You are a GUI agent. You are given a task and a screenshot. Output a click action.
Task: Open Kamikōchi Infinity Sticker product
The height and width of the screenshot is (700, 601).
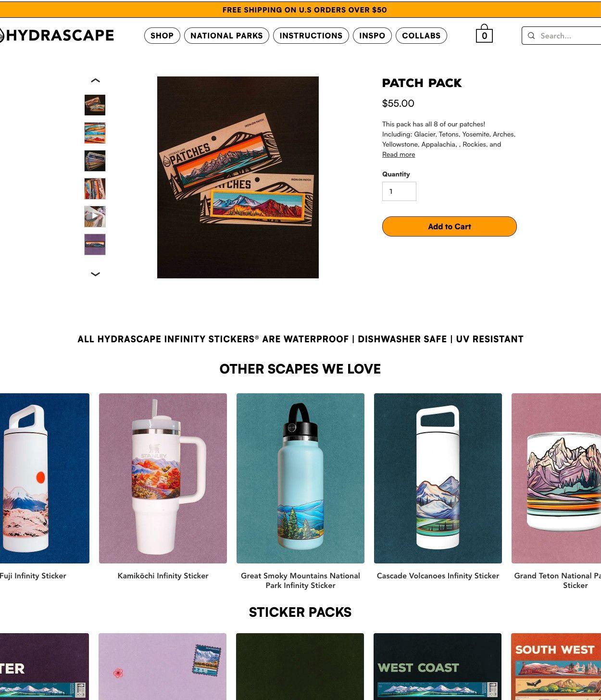pos(163,575)
